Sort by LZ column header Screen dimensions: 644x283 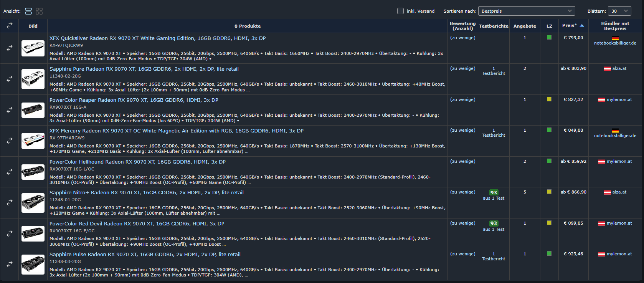pyautogui.click(x=549, y=26)
